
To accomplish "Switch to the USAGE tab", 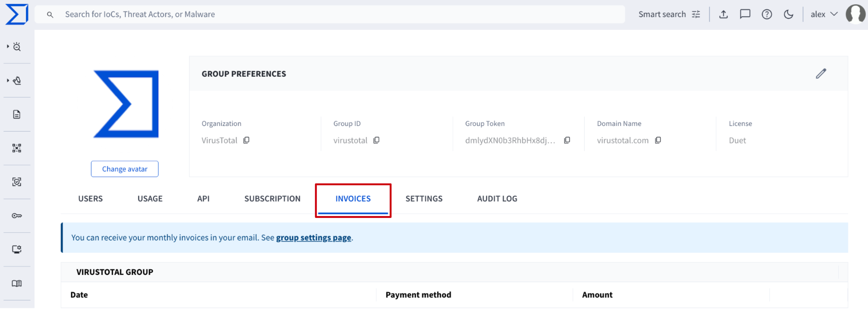I will coord(150,198).
